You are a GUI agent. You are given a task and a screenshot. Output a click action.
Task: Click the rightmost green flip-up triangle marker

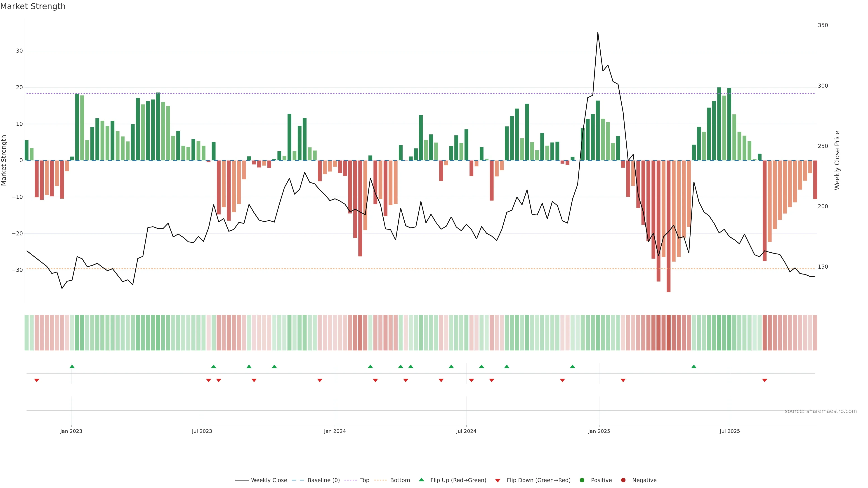694,366
